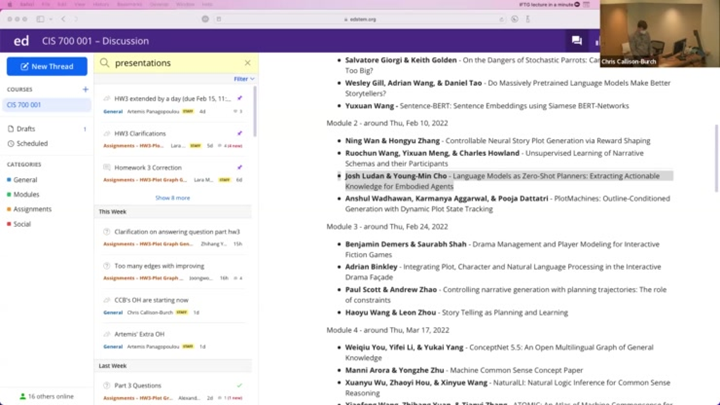Click the Safari back arrow
The height and width of the screenshot is (405, 720).
pos(63,19)
